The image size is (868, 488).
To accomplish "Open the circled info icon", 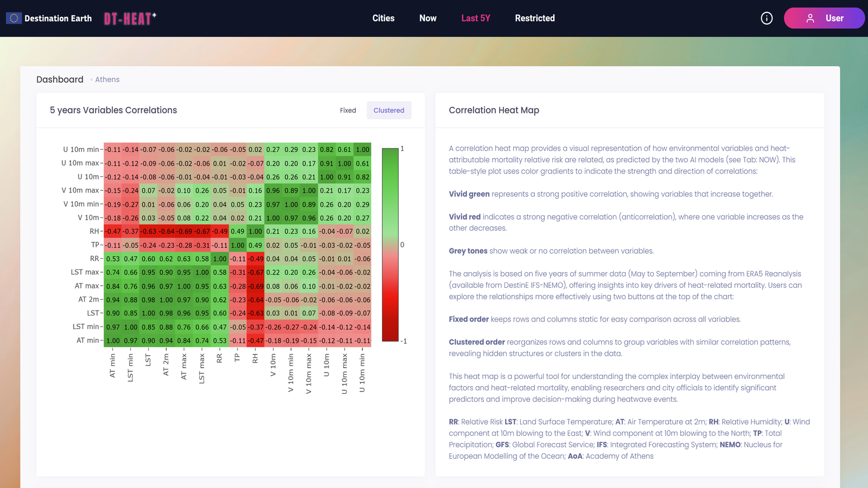I will pos(767,18).
